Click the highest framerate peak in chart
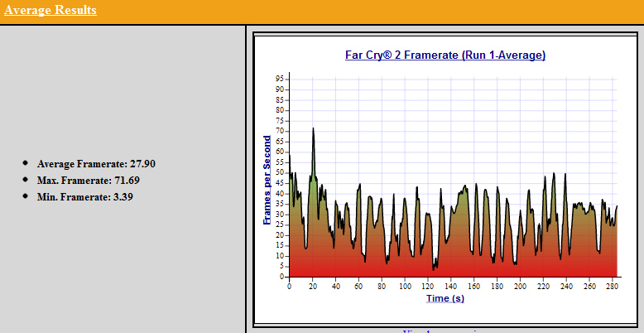 (x=313, y=128)
